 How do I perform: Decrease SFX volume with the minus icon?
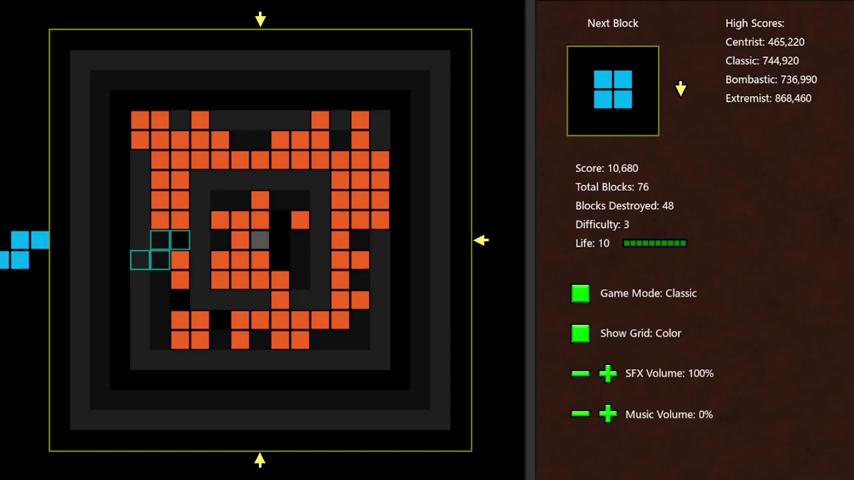[x=580, y=373]
